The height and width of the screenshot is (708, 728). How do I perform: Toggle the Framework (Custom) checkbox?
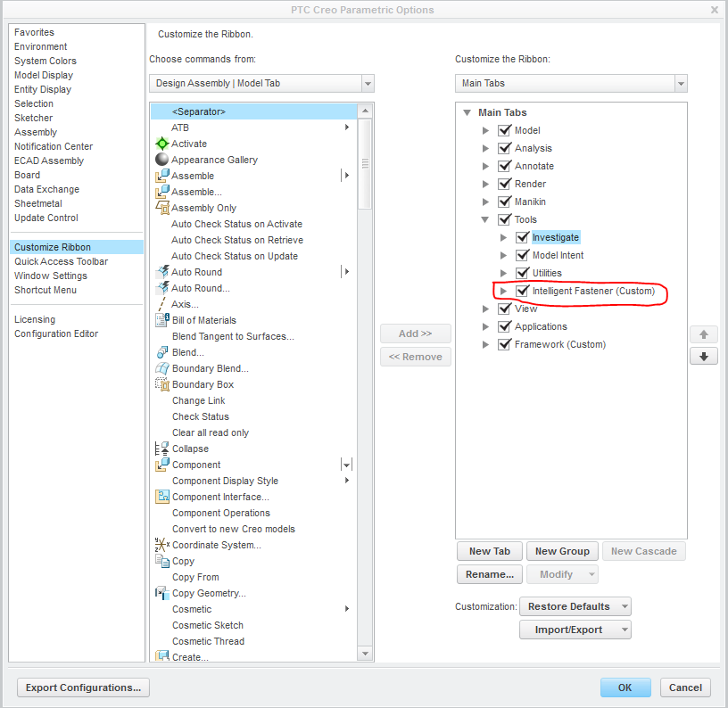coord(504,344)
